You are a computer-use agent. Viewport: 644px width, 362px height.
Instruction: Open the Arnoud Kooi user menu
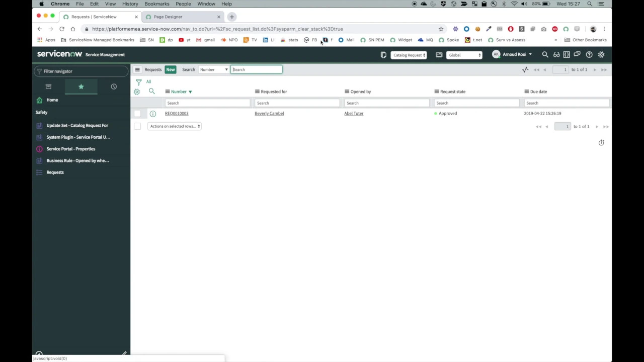[514, 54]
